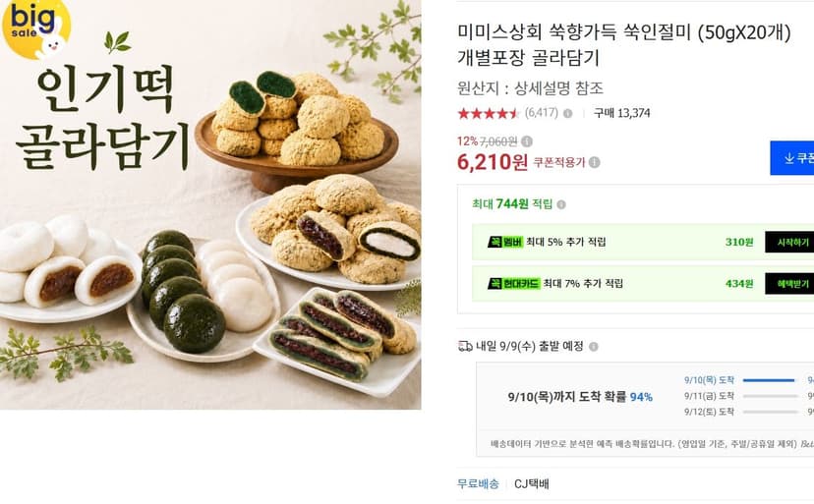Viewport: 814px width, 504px height.
Task: Click the 멤버 최대 5% 추가 적립 banner
Action: [643, 242]
